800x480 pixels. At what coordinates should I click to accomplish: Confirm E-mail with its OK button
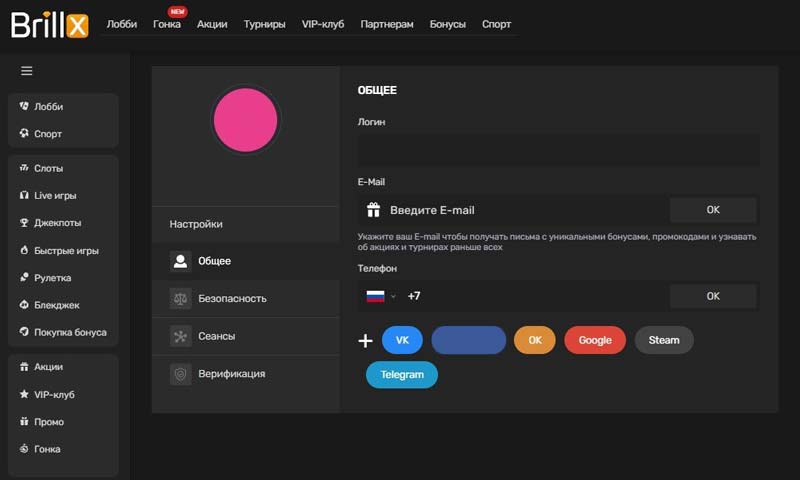tap(712, 210)
